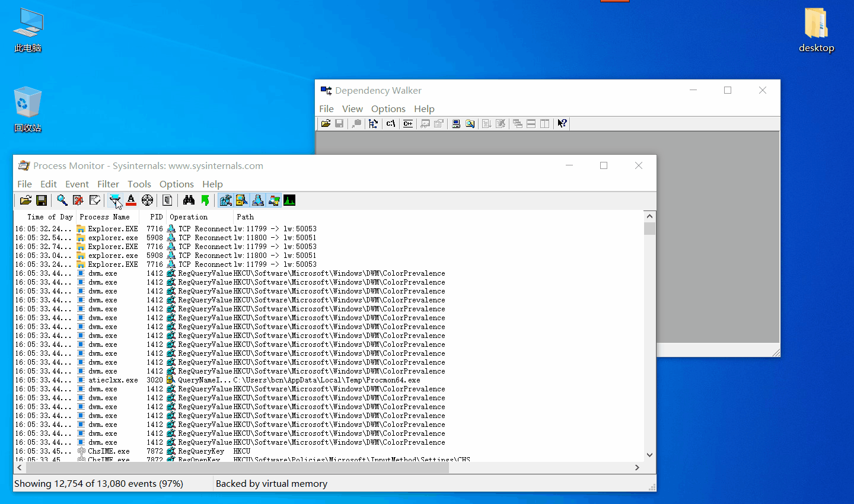Toggle View Full Paths (c:\) in Dependency Walker
The height and width of the screenshot is (504, 854).
click(391, 124)
